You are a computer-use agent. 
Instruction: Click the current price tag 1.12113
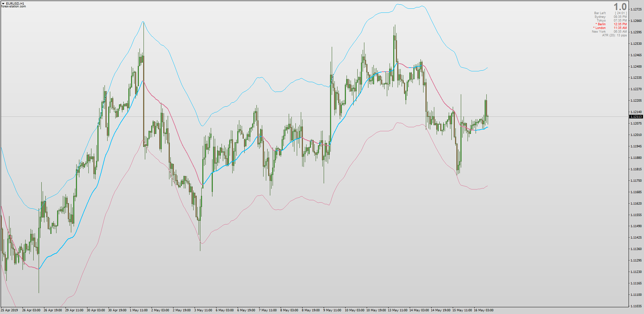636,117
